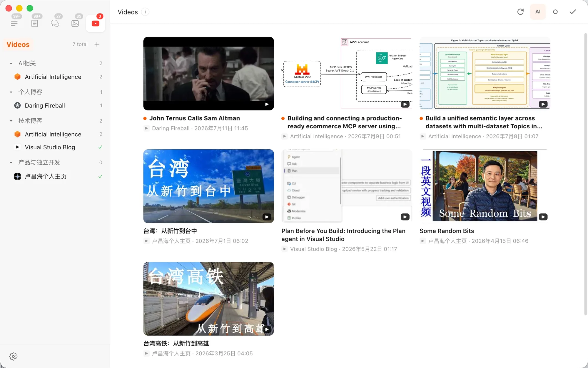This screenshot has width=588, height=368.
Task: Open the John Ternus Calls Sam Altman thumbnail
Action: [x=208, y=74]
